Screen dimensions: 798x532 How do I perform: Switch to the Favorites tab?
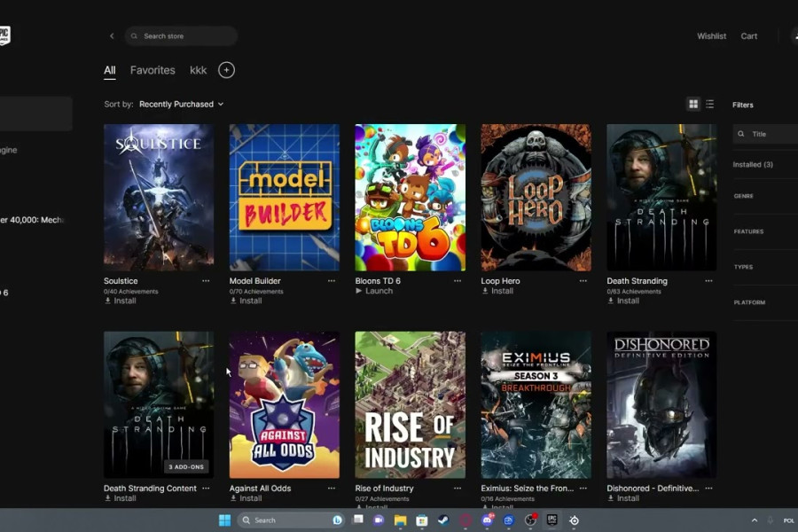pyautogui.click(x=153, y=70)
